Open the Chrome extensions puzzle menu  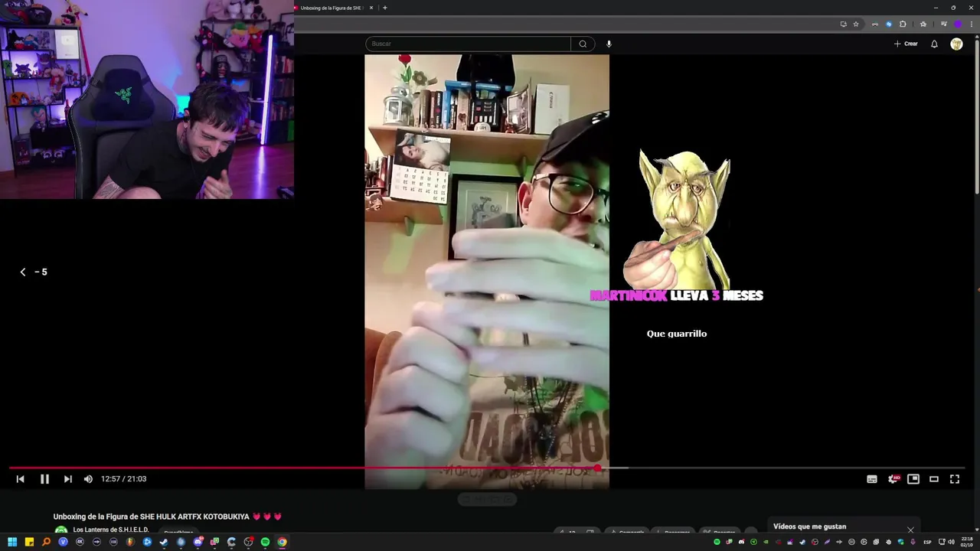903,24
